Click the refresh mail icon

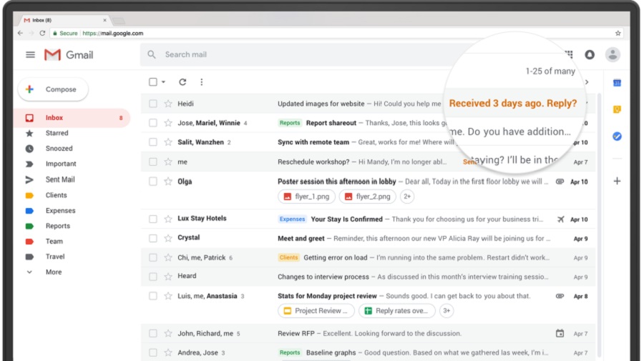tap(182, 82)
